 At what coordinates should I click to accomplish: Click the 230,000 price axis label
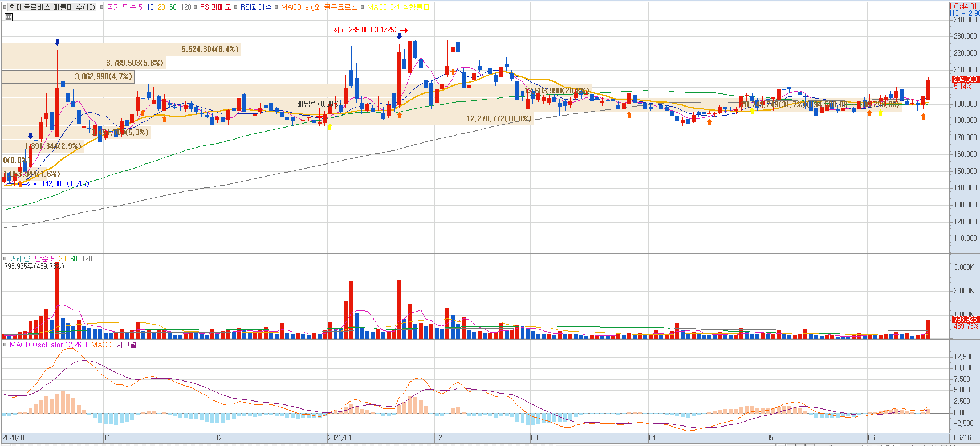[x=965, y=36]
